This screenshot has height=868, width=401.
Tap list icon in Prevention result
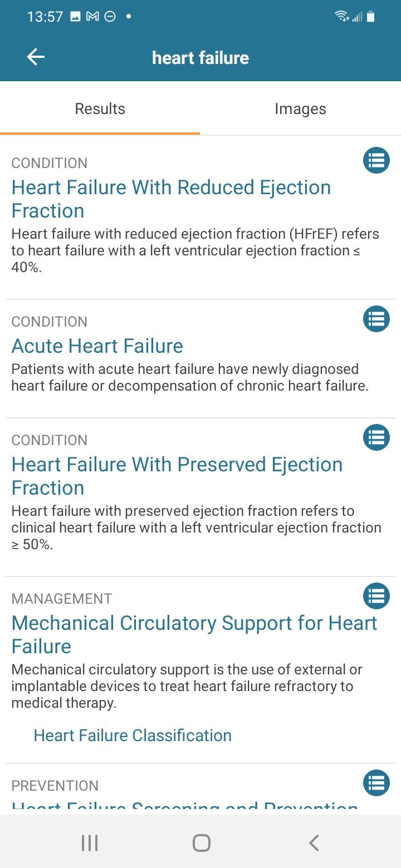pos(376,783)
